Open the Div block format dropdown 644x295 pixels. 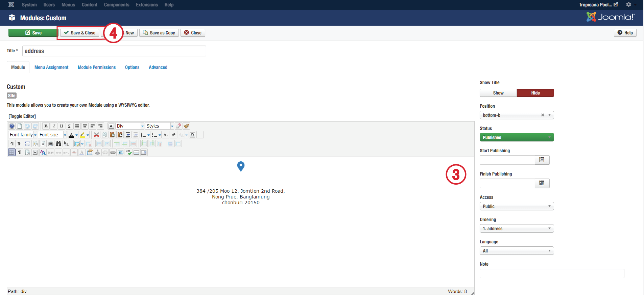130,126
